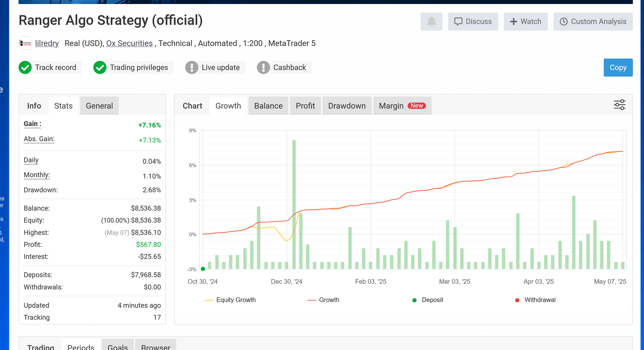This screenshot has width=644, height=350.
Task: Click the Track record green checkmark
Action: coord(25,68)
